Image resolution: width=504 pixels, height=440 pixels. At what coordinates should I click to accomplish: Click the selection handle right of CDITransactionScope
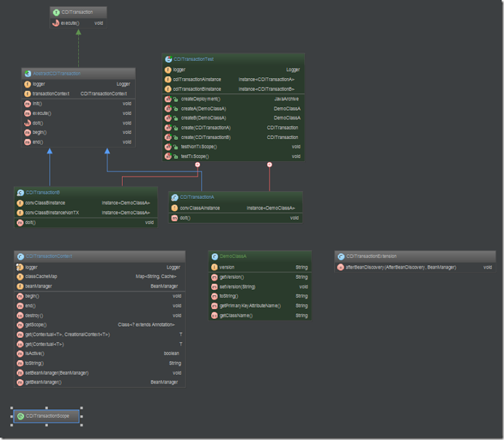coord(82,417)
